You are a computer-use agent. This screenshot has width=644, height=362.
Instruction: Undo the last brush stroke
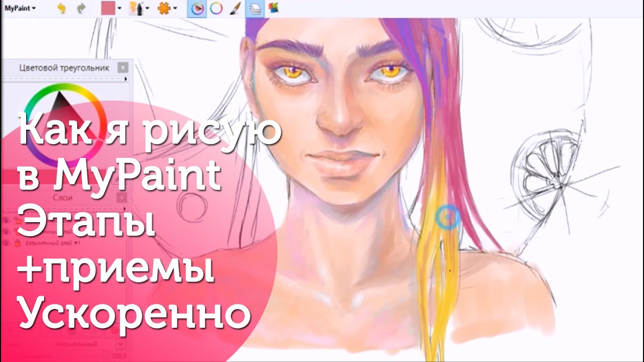click(x=61, y=9)
